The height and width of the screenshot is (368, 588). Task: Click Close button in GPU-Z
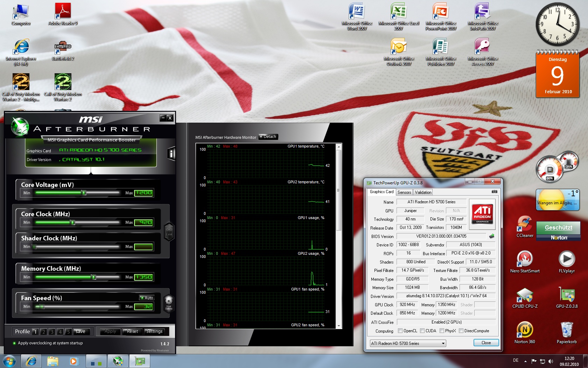pyautogui.click(x=486, y=343)
